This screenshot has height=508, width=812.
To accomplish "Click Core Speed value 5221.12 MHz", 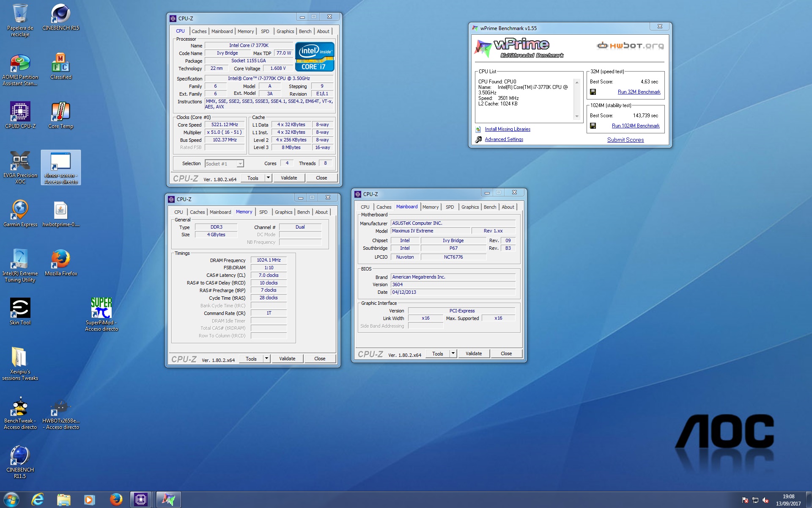I will [225, 124].
